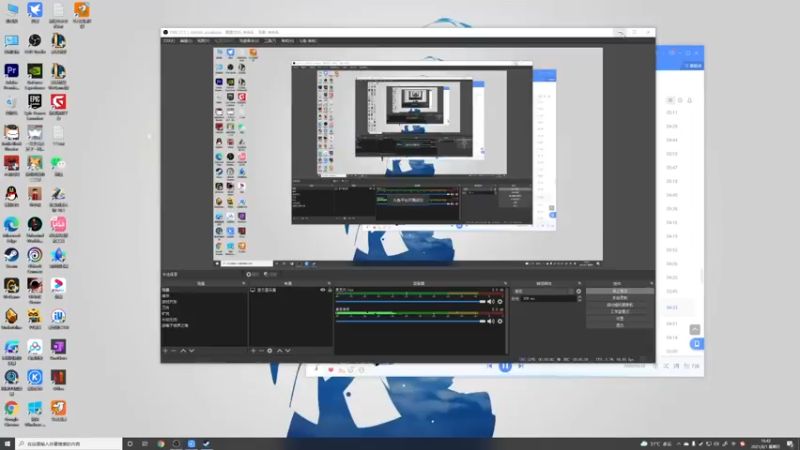Pop out the Audio Mixer dock panel
Viewport: 800px width, 450px height.
505,283
